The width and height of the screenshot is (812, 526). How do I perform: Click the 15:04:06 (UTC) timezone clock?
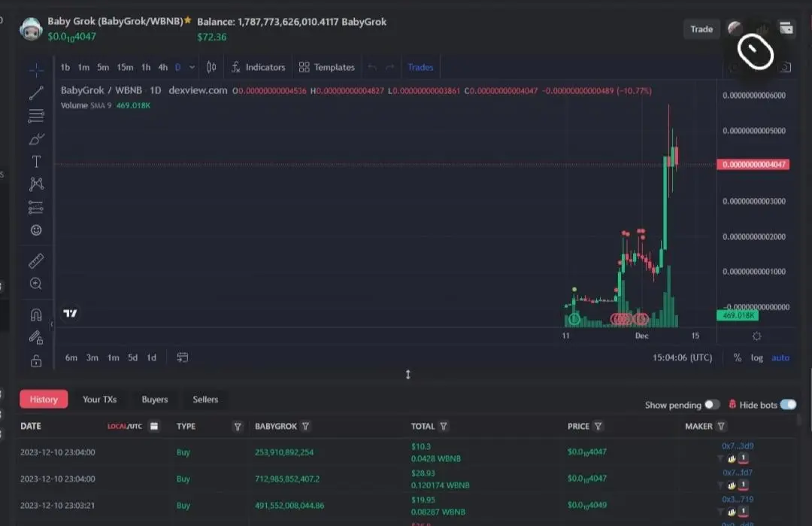pos(682,357)
